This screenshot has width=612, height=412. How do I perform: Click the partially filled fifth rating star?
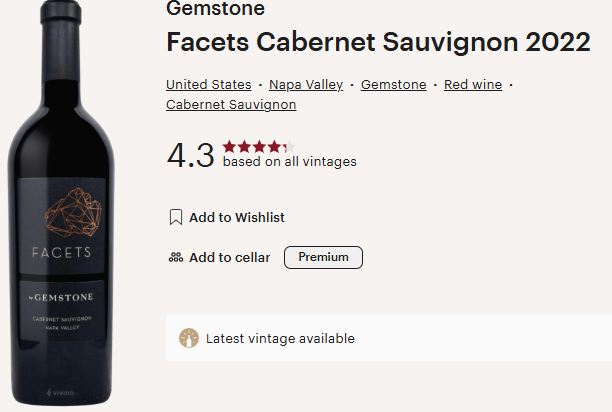click(289, 146)
